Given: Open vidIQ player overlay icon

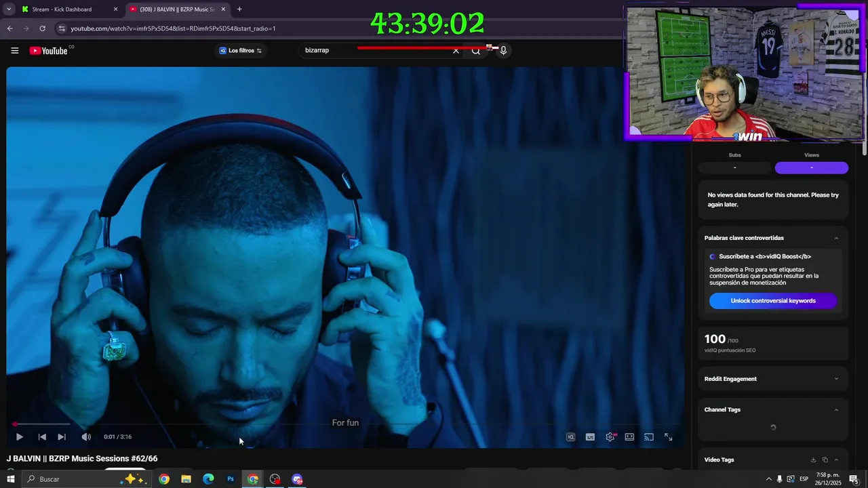Looking at the screenshot, I should (571, 437).
